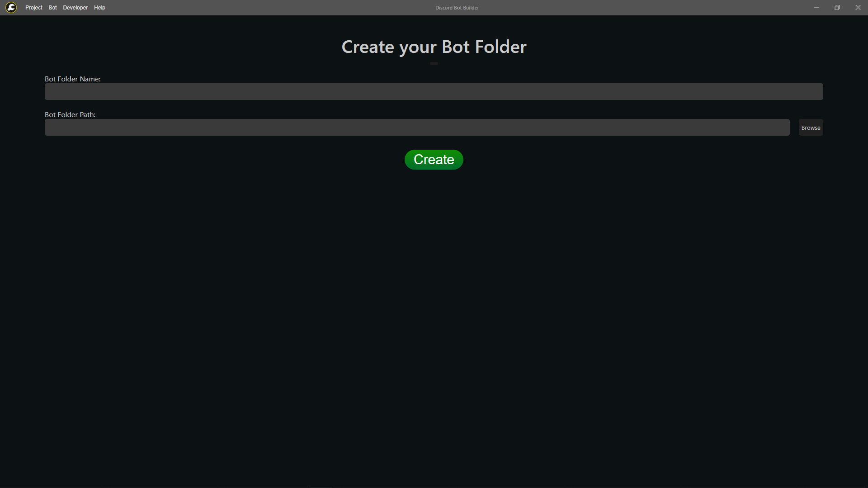Image resolution: width=868 pixels, height=488 pixels.
Task: Click the 'Bot Folder Path:' label
Action: (70, 114)
